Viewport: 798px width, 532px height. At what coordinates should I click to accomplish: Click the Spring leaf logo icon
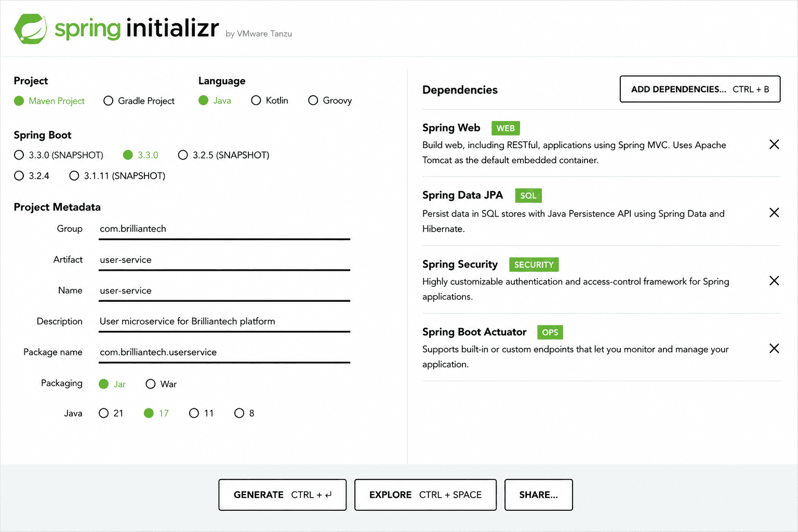point(30,29)
